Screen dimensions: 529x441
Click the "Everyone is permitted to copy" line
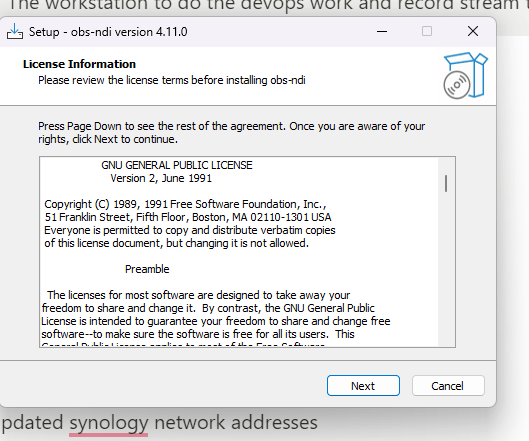click(x=190, y=230)
